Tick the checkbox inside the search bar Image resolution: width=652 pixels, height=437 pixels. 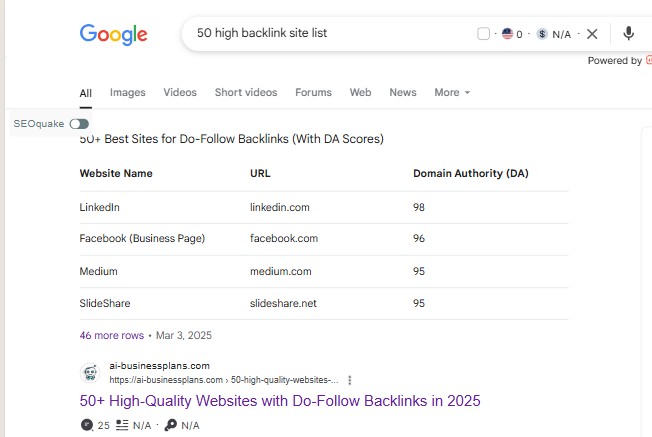pyautogui.click(x=483, y=34)
